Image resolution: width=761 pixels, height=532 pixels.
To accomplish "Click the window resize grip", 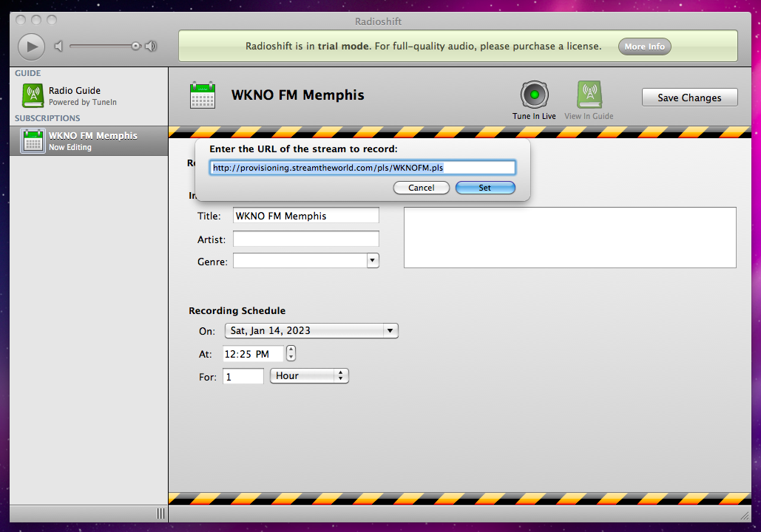I will pos(745,516).
